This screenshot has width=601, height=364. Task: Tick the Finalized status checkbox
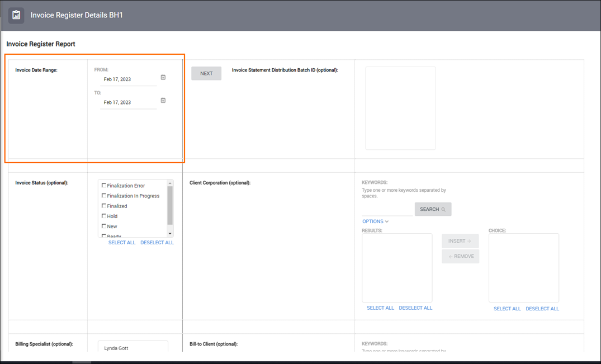103,206
